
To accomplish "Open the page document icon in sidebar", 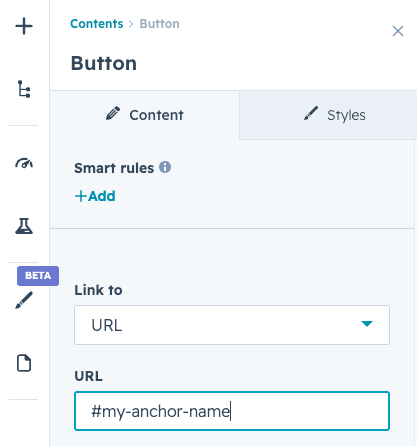I will [24, 363].
